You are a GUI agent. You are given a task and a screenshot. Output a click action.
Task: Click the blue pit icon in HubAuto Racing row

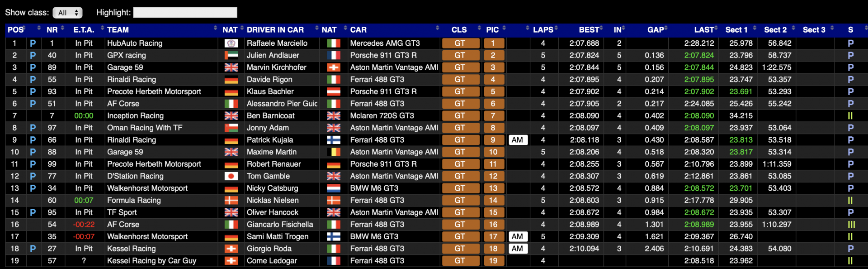pos(33,43)
